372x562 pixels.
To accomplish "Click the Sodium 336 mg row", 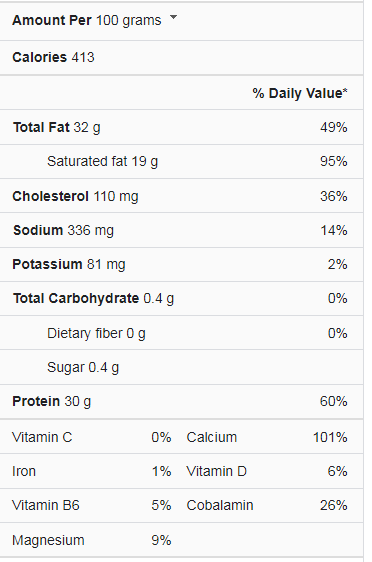I will click(181, 230).
